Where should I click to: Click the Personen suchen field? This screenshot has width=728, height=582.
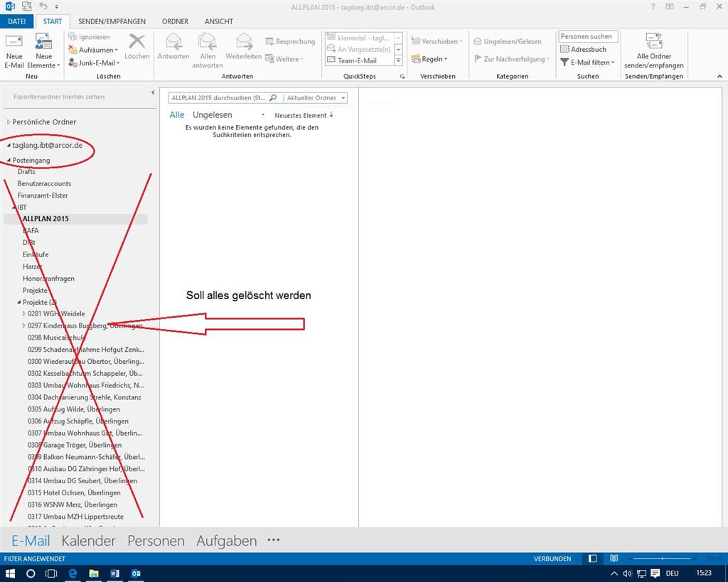[588, 36]
